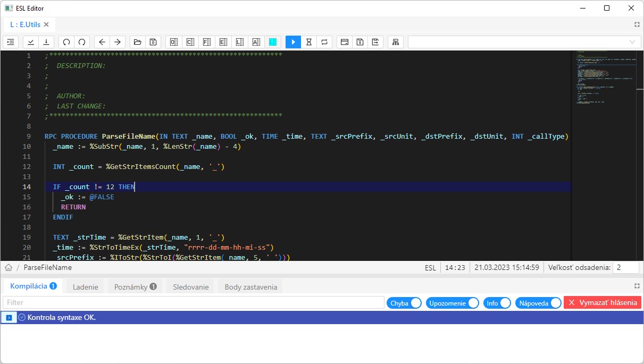The height and width of the screenshot is (364, 644).
Task: Switch to the Ladenie tab
Action: (x=85, y=287)
